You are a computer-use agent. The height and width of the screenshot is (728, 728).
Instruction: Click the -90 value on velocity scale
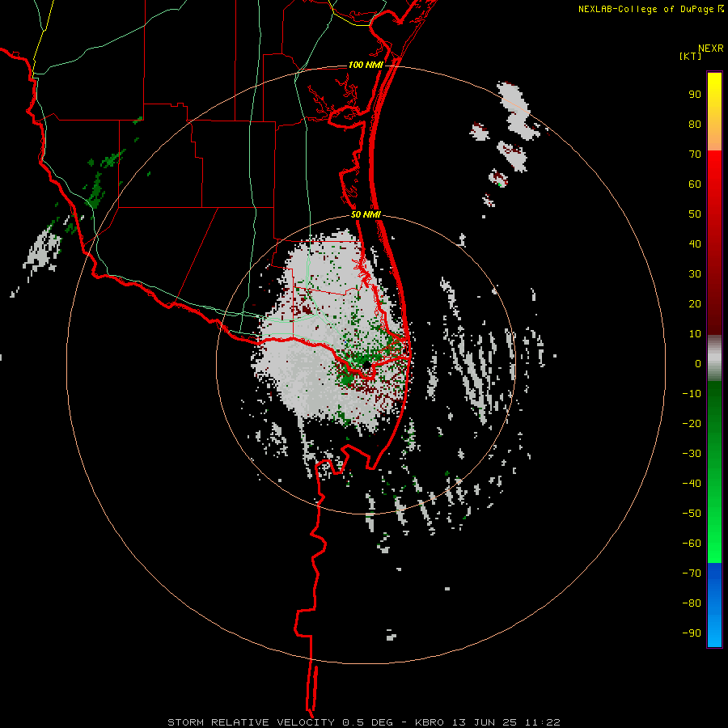click(692, 633)
